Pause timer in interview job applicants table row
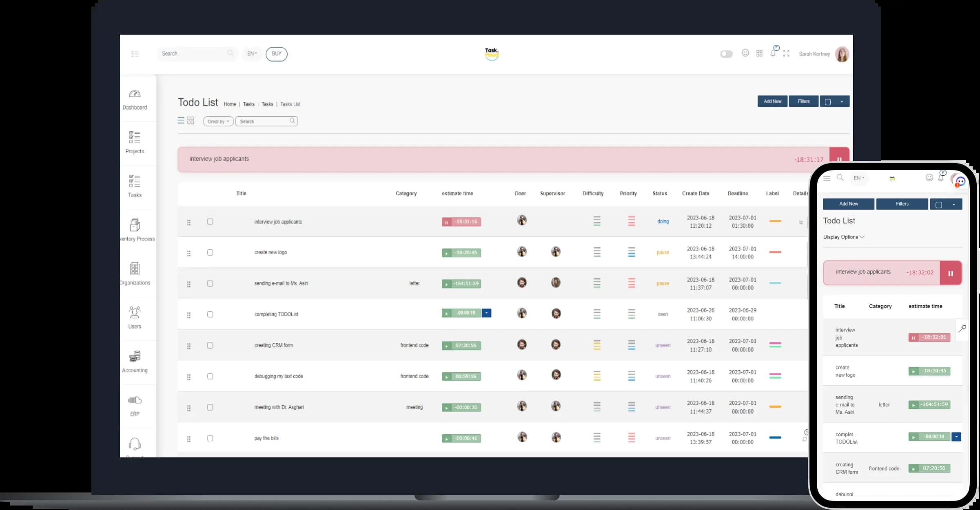 coord(446,222)
